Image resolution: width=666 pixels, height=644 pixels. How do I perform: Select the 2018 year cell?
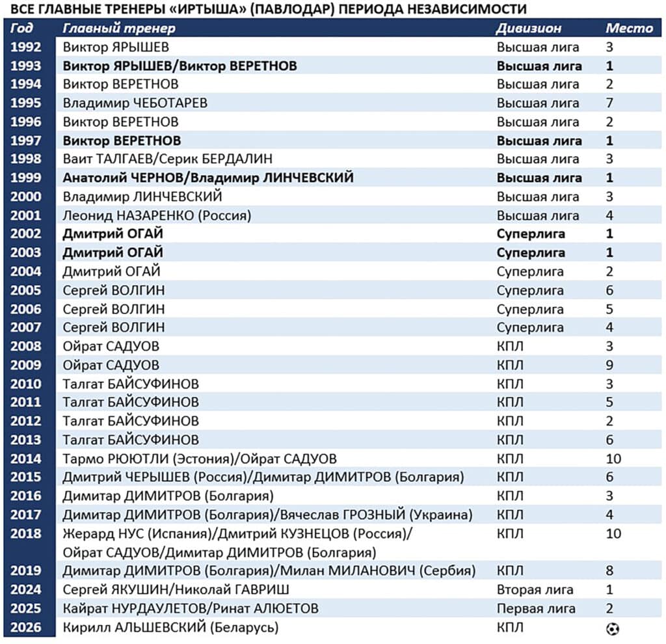(x=26, y=533)
